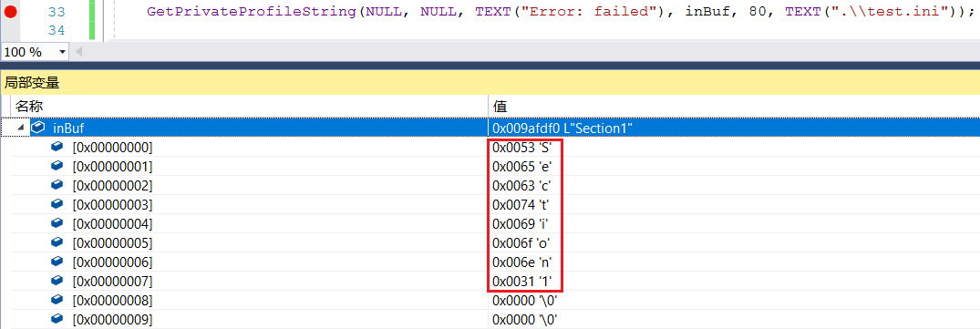Click the value 0x0065 'e'
The height and width of the screenshot is (329, 980).
pos(521,167)
